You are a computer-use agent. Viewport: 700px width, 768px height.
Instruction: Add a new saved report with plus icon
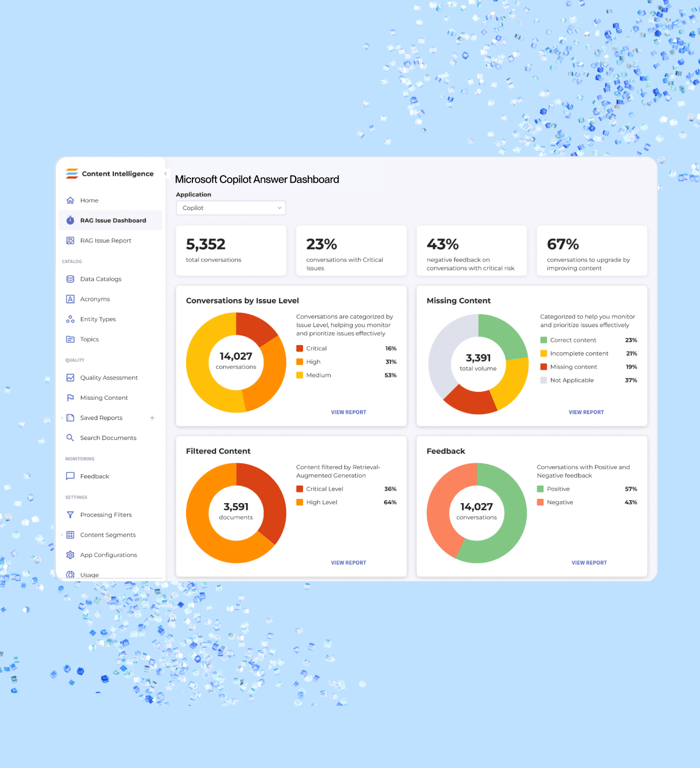tap(152, 418)
